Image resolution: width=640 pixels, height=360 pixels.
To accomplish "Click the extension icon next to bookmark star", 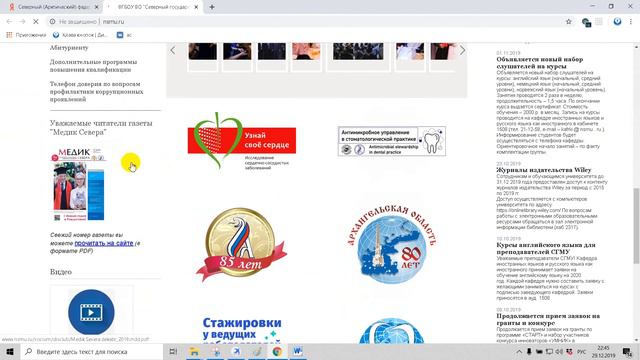I will tap(586, 22).
